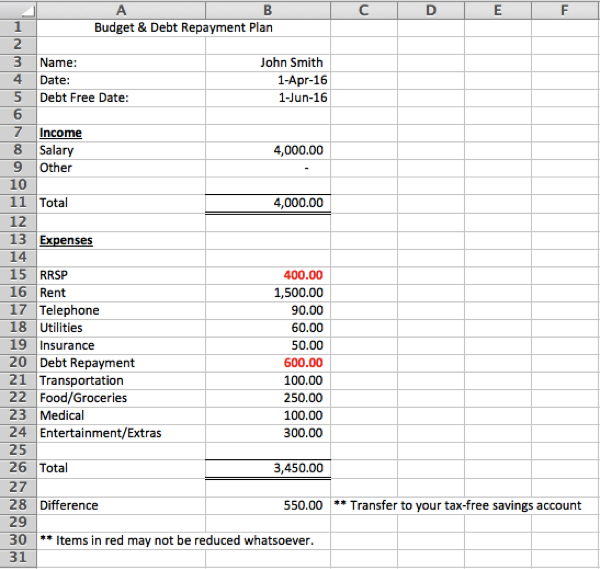Select column F header
The image size is (600, 569).
565,10
